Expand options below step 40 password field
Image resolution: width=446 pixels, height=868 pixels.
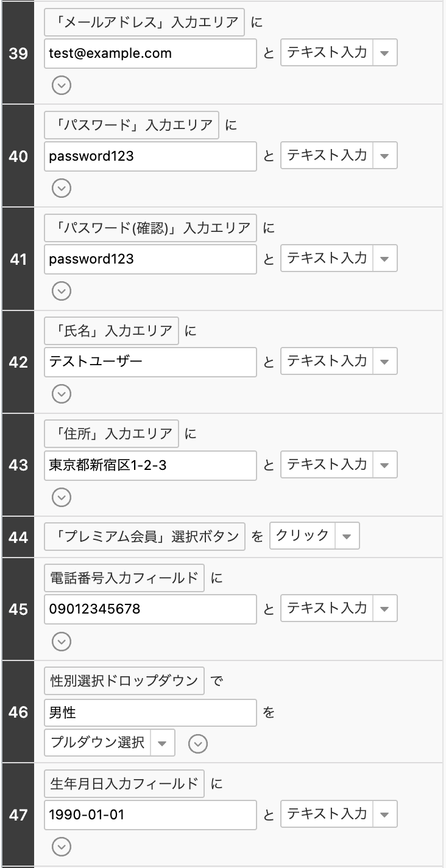(61, 188)
